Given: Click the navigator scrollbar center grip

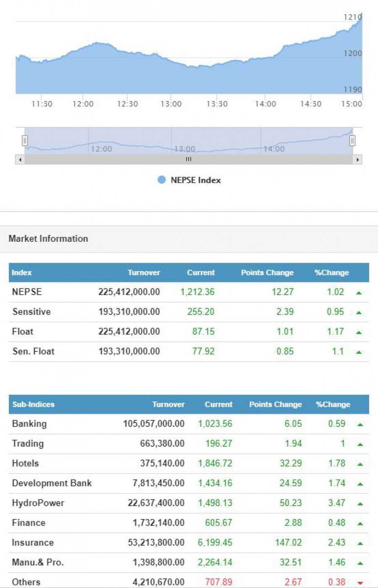Looking at the screenshot, I should tap(189, 160).
